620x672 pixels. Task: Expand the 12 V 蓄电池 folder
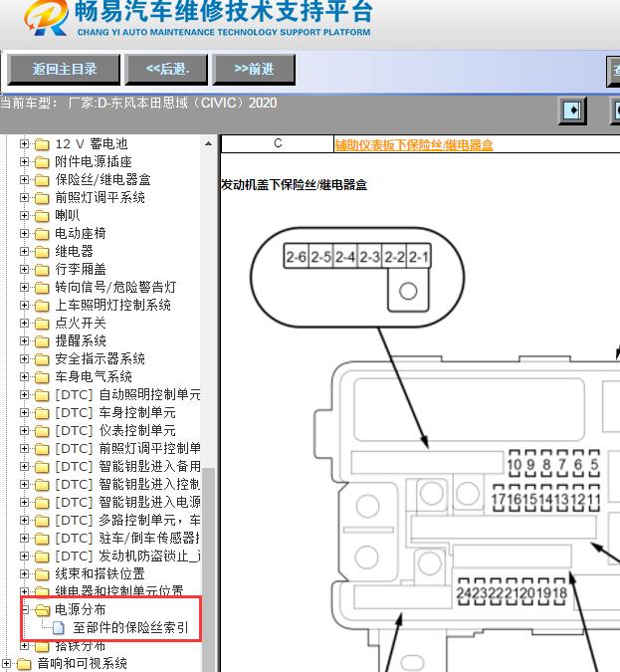click(x=25, y=144)
